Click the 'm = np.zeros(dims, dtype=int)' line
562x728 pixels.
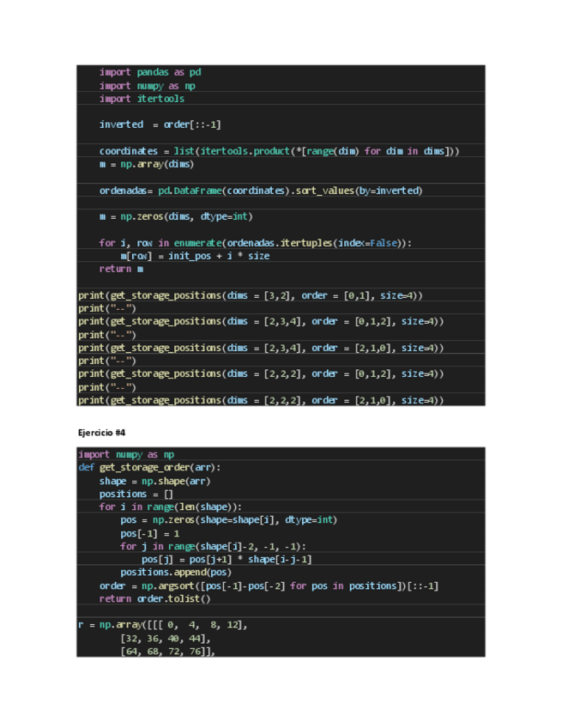175,216
